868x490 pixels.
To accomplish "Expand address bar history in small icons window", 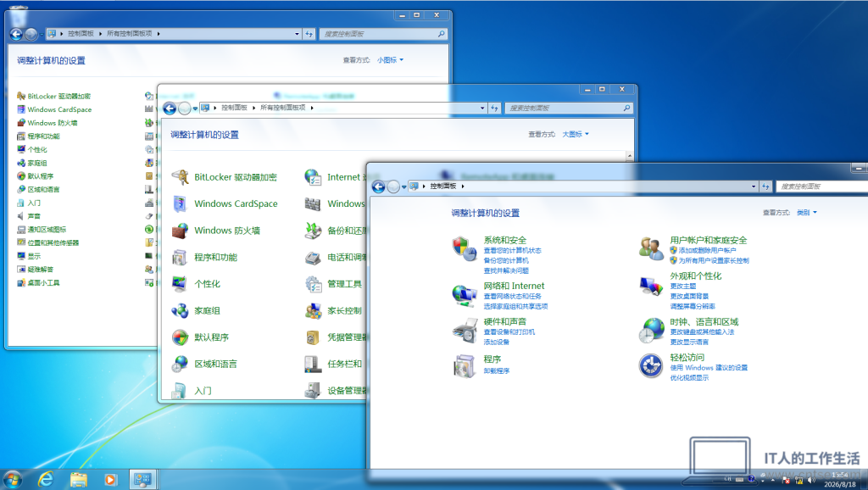I will coord(297,34).
